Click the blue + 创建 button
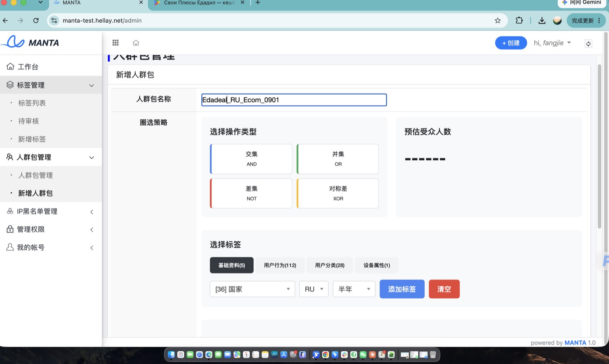 pos(511,43)
